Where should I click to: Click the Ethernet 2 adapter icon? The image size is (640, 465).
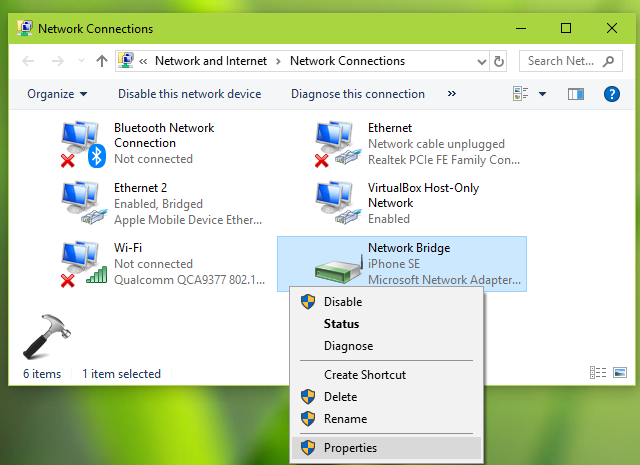[x=82, y=203]
